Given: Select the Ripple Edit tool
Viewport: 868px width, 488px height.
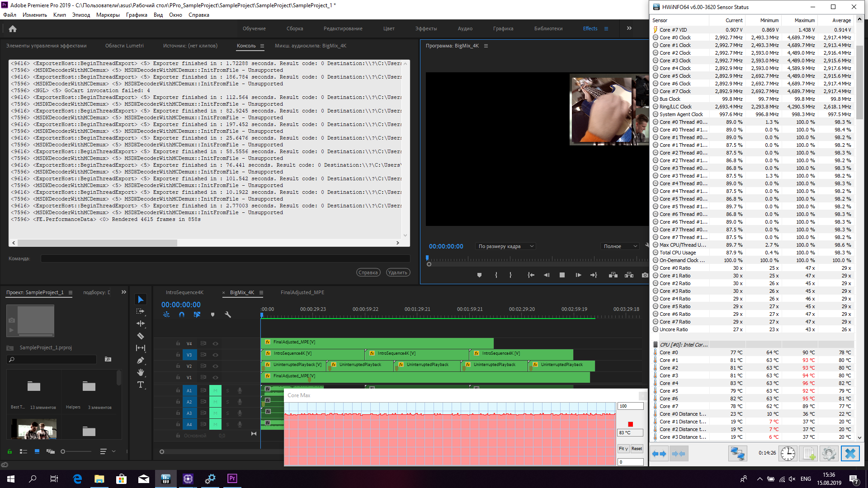Looking at the screenshot, I should pos(141,324).
